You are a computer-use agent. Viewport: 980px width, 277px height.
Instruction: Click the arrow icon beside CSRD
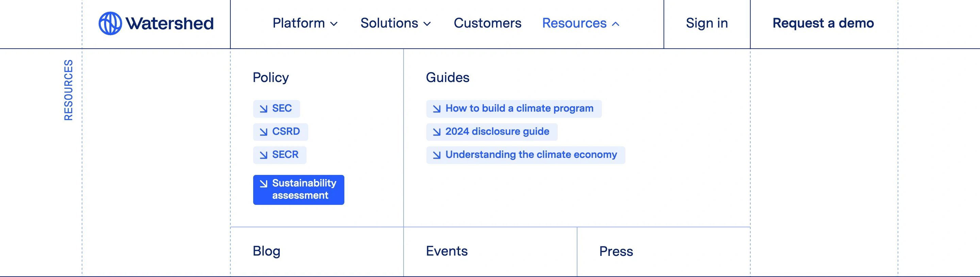263,132
